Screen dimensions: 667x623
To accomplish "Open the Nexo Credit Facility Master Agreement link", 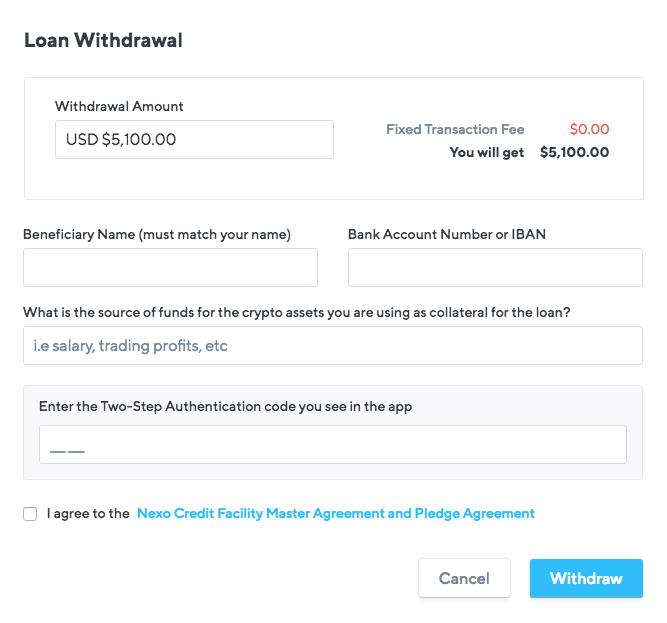I will pos(336,513).
